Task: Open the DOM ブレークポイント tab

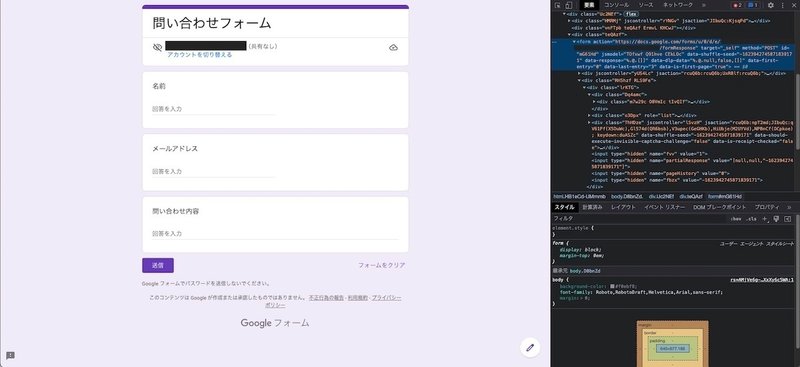Action: coord(719,207)
